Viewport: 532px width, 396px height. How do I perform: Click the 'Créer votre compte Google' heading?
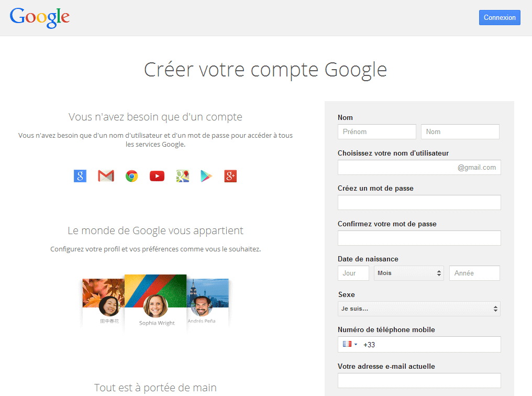265,70
